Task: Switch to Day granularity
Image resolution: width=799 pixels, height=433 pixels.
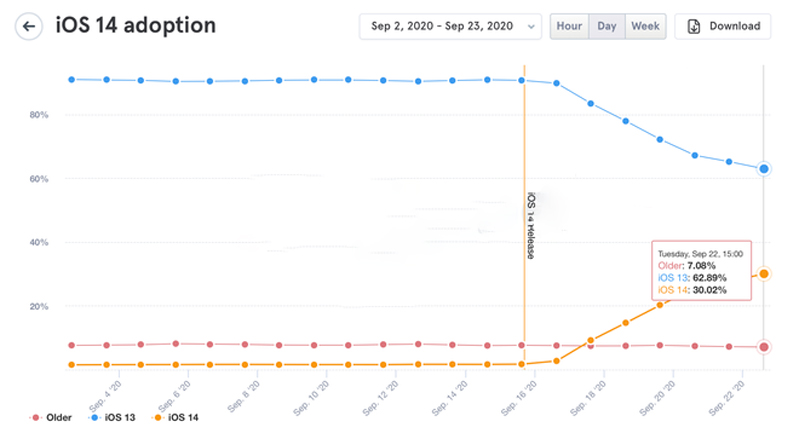Action: click(607, 26)
